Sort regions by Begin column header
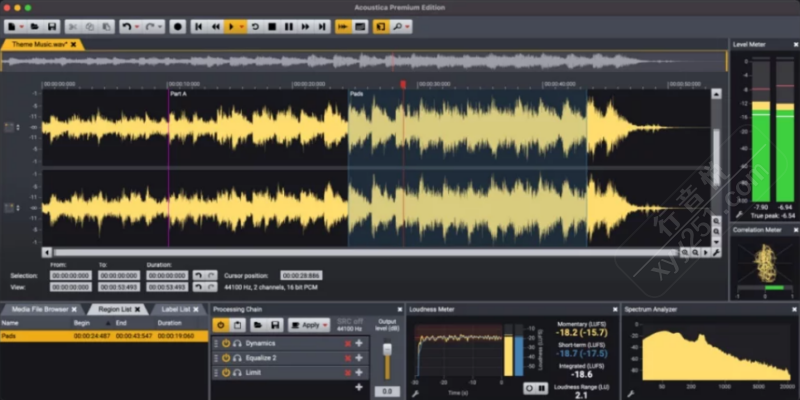Screen dimensions: 800x400 (82, 323)
